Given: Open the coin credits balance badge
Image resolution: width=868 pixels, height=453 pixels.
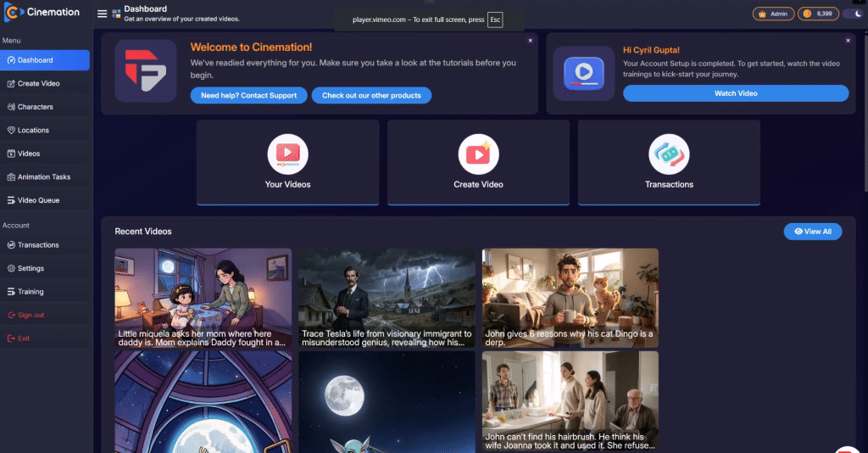Looking at the screenshot, I should click(818, 14).
